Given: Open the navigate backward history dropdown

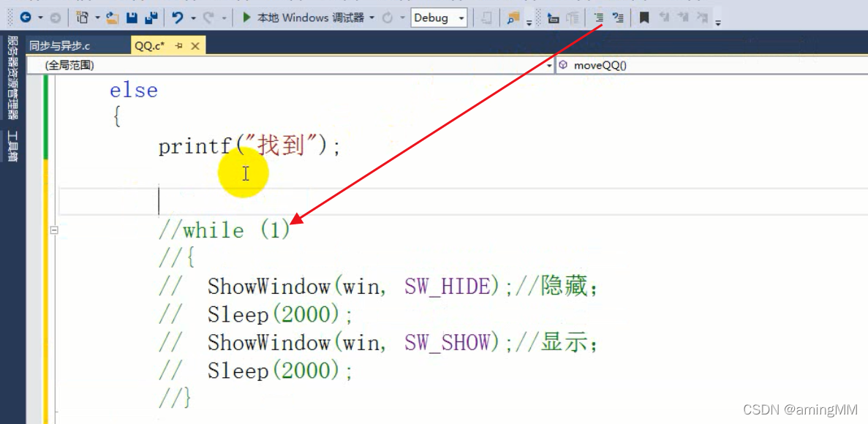Looking at the screenshot, I should point(40,18).
